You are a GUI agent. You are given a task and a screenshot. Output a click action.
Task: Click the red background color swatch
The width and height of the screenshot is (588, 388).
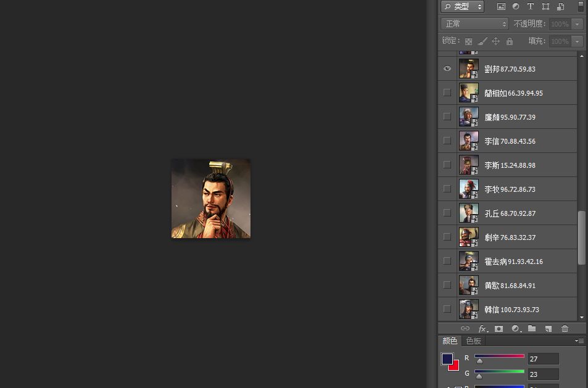455,366
